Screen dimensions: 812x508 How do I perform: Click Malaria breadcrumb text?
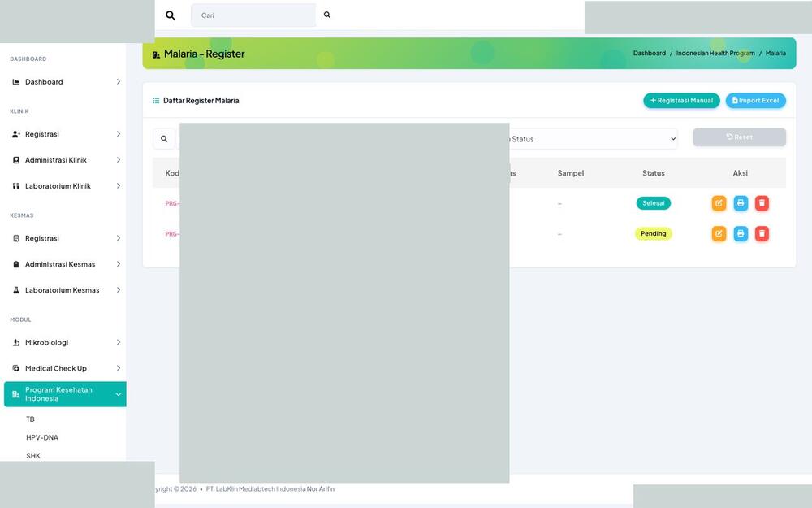point(775,54)
